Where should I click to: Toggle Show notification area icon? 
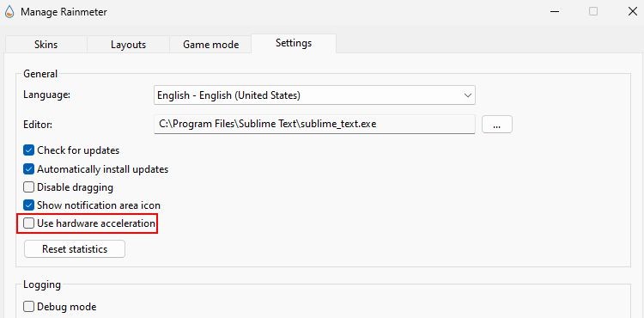[x=28, y=205]
